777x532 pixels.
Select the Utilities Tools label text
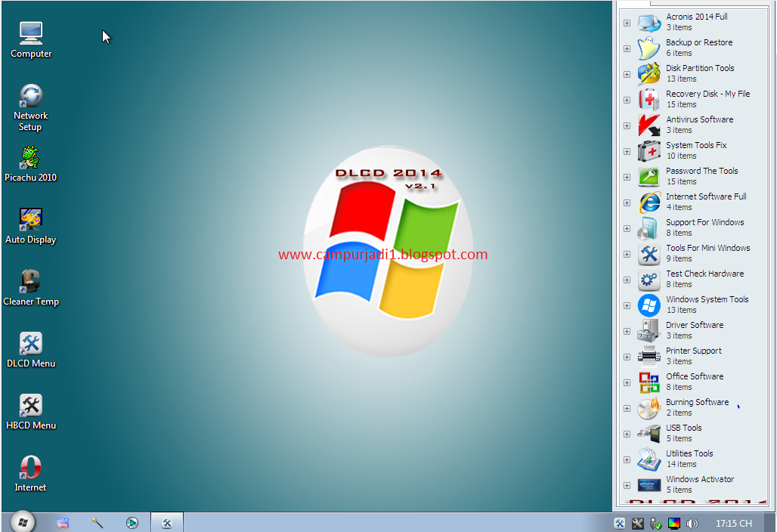pyautogui.click(x=689, y=453)
